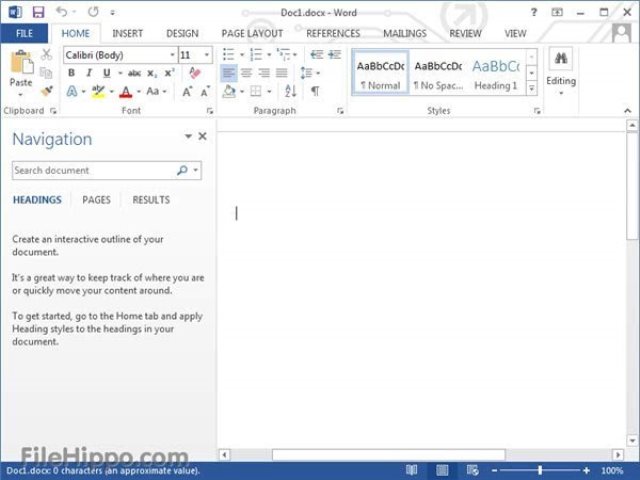This screenshot has width=640, height=480.
Task: Click the Copy icon in Clipboard group
Action: pos(46,73)
